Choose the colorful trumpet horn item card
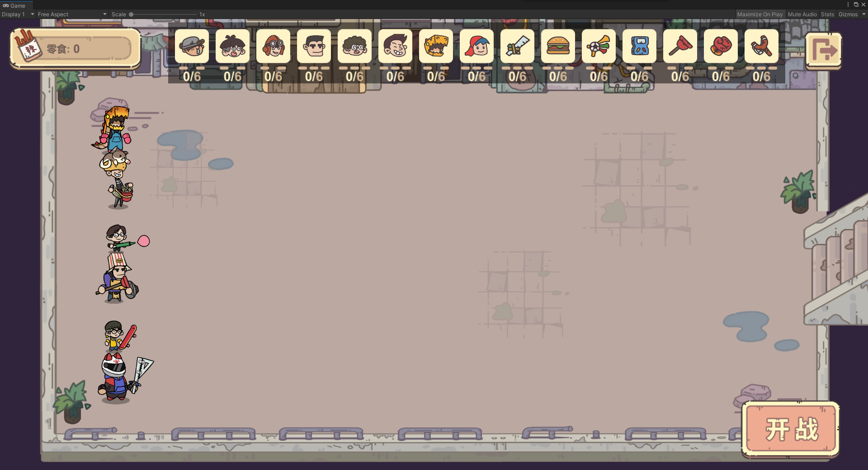Image resolution: width=868 pixels, height=470 pixels. coord(599,46)
